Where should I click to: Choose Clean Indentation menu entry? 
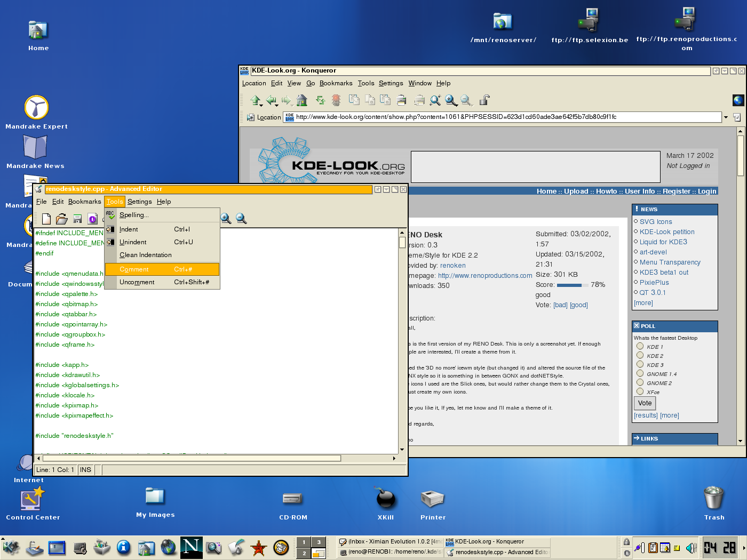click(162, 255)
